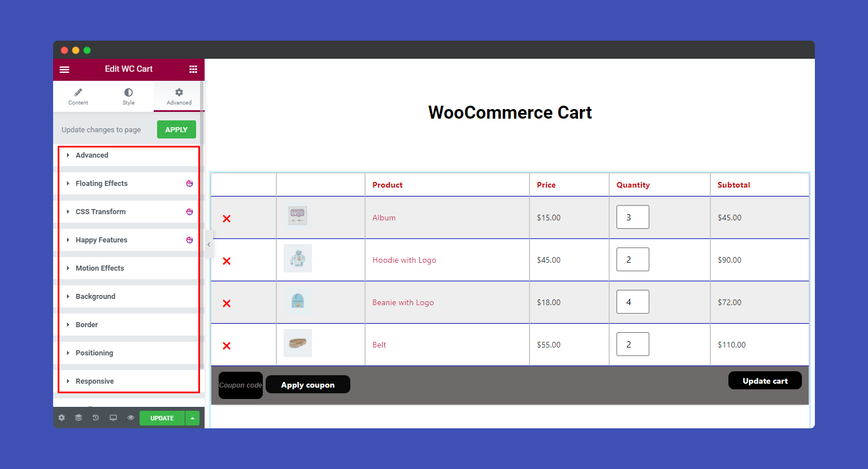
Task: Open the Hoodie with Logo link
Action: [404, 260]
